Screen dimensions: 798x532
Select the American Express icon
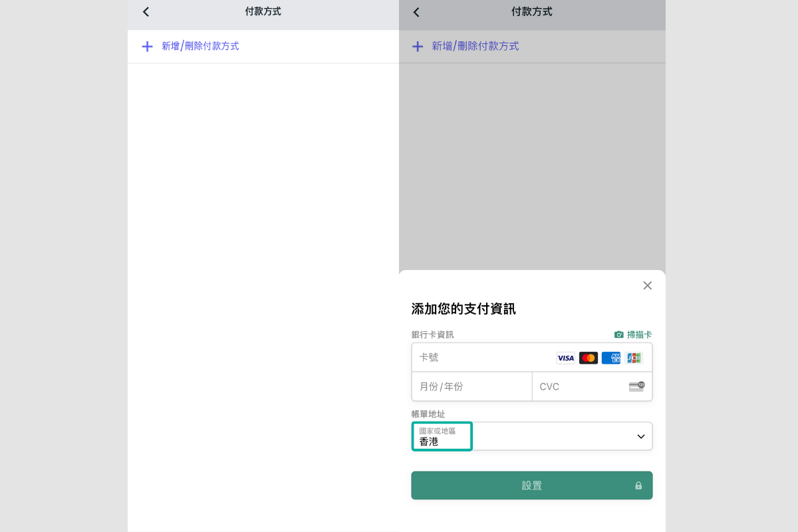[x=611, y=358]
